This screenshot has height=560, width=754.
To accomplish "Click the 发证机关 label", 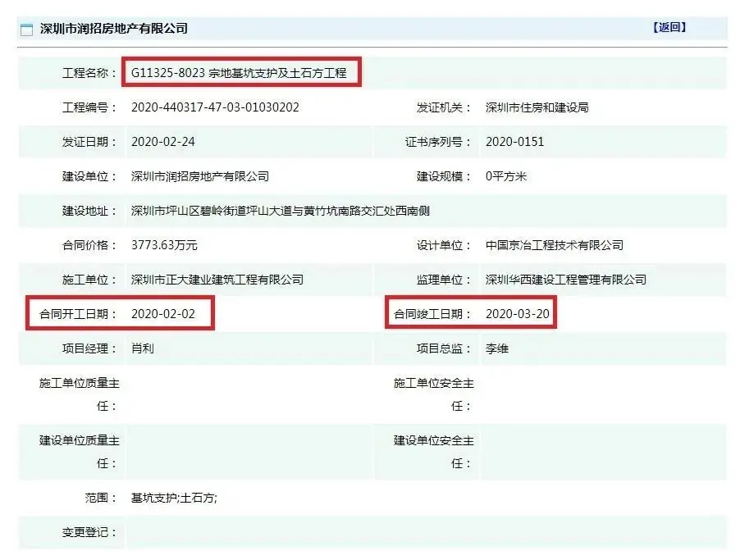I will coord(443,107).
